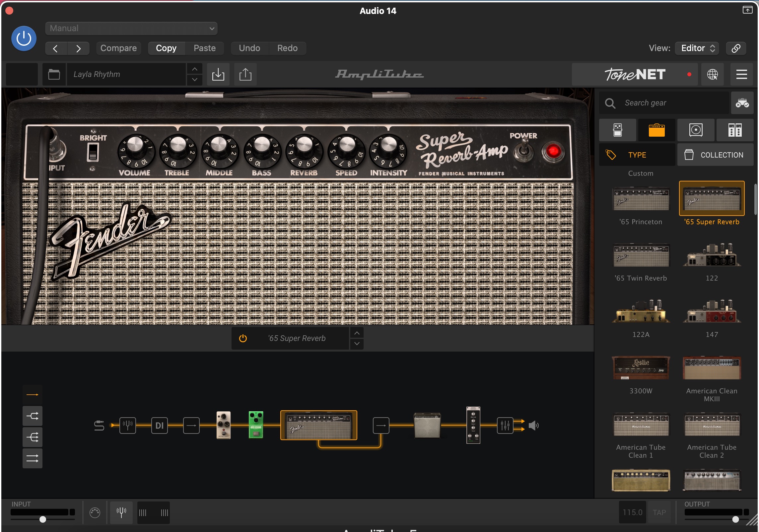Image resolution: width=759 pixels, height=532 pixels.
Task: Select the green overdrive pedal in chain
Action: pos(256,425)
